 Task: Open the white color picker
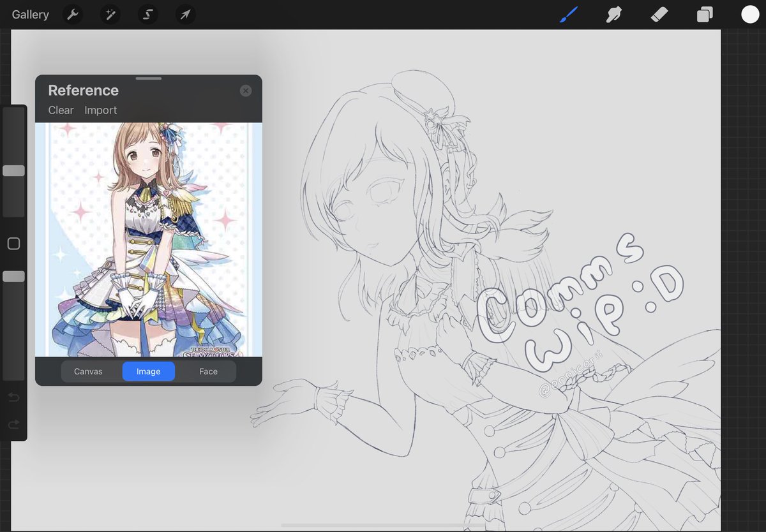(750, 15)
